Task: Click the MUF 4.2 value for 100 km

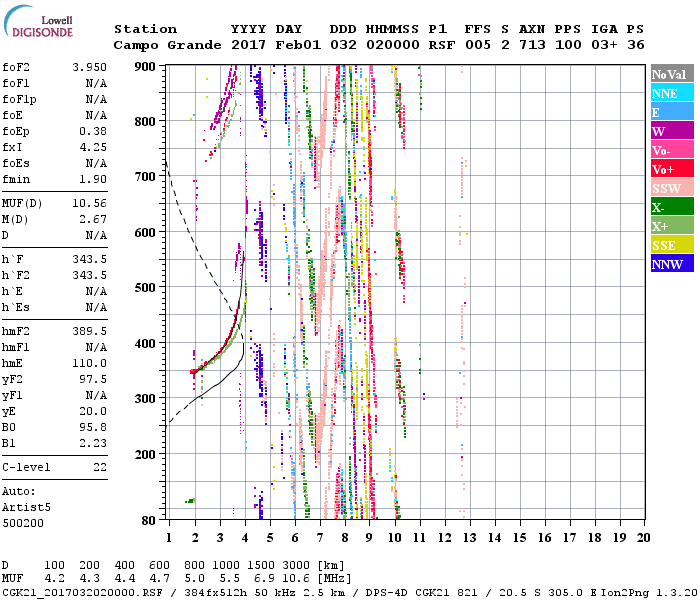Action: pyautogui.click(x=54, y=579)
